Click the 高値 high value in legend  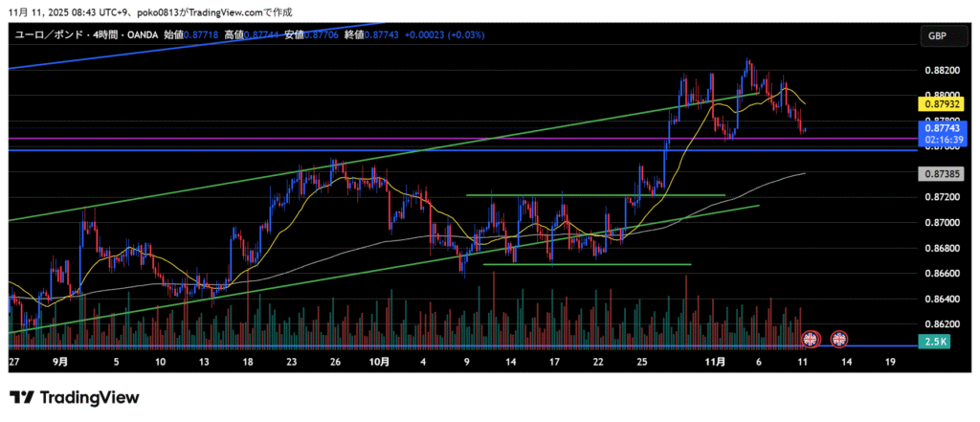(x=261, y=35)
